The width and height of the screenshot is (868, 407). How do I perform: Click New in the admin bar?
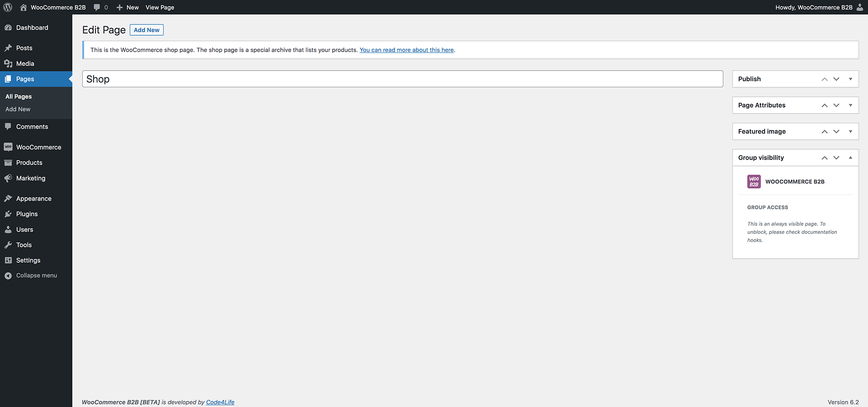132,7
